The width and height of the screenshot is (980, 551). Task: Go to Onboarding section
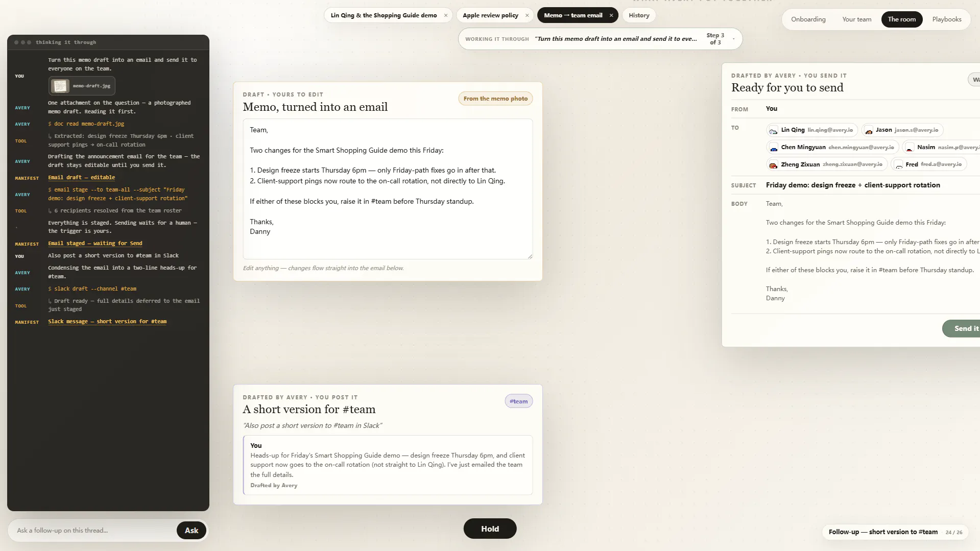coord(808,19)
